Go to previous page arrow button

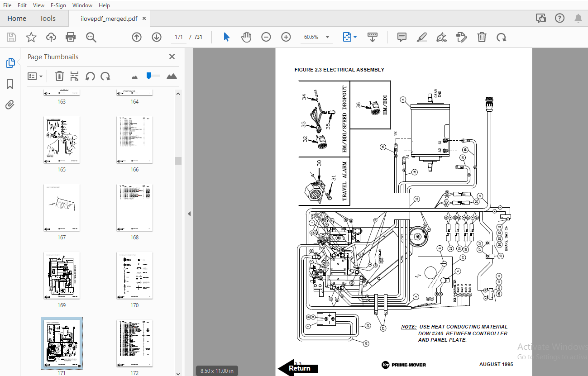coord(137,37)
